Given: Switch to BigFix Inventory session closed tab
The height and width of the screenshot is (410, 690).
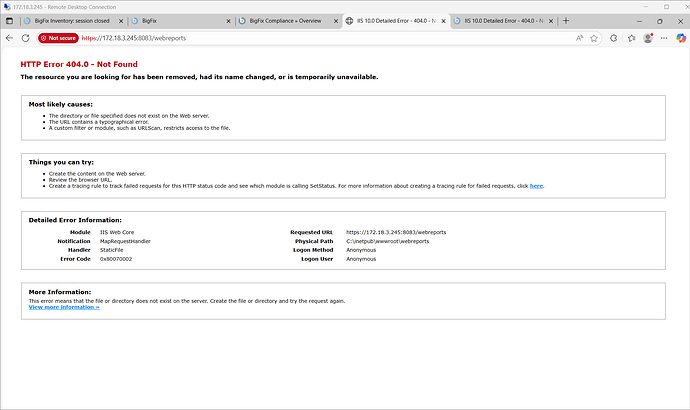Looking at the screenshot, I should [x=73, y=20].
